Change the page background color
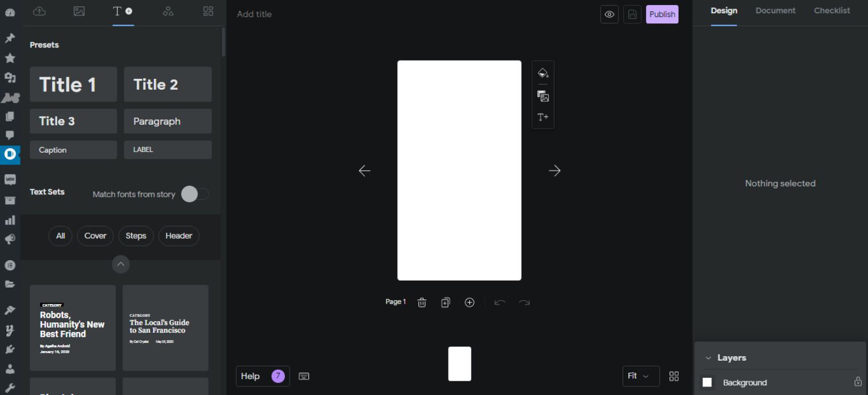Screen dimensions: 868x395 pyautogui.click(x=542, y=73)
